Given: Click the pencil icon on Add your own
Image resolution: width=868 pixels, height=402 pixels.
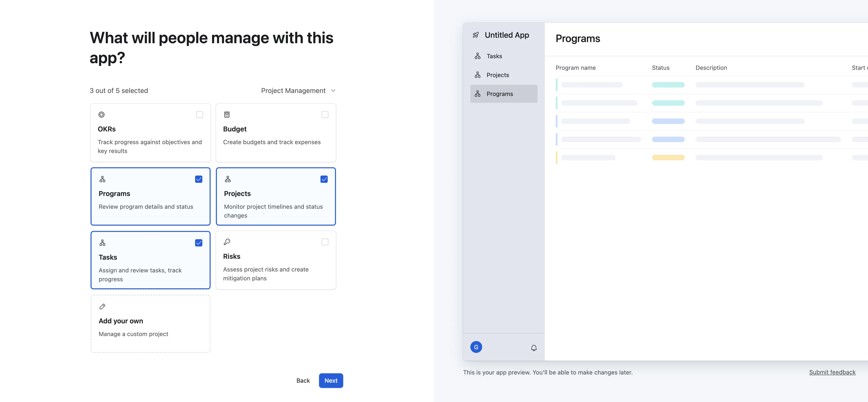Looking at the screenshot, I should click(102, 307).
